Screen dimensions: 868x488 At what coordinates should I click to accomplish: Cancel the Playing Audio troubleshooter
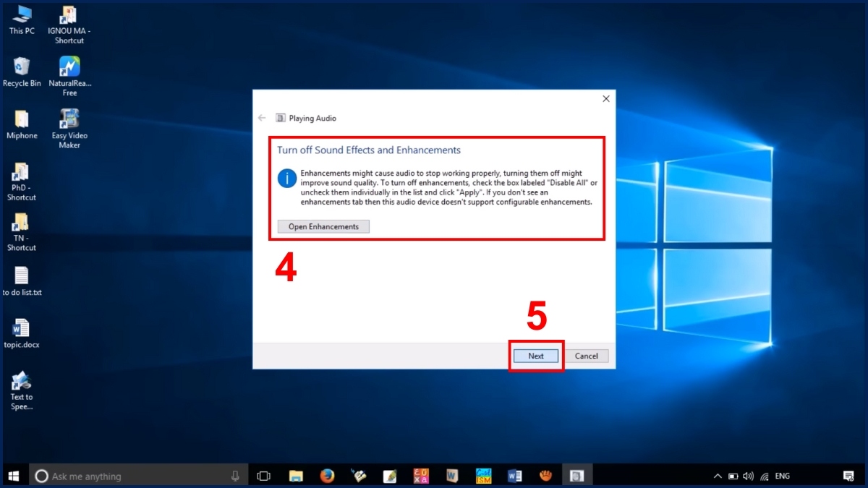pos(587,355)
